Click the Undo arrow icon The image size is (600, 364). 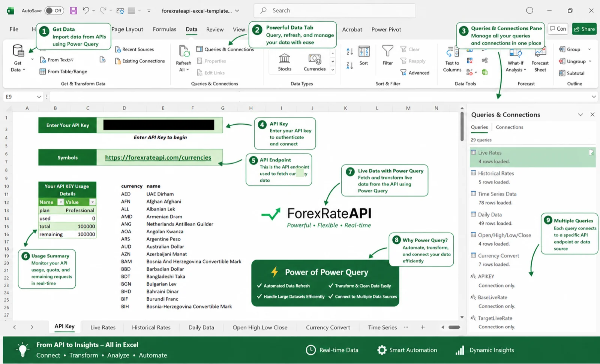coord(86,10)
